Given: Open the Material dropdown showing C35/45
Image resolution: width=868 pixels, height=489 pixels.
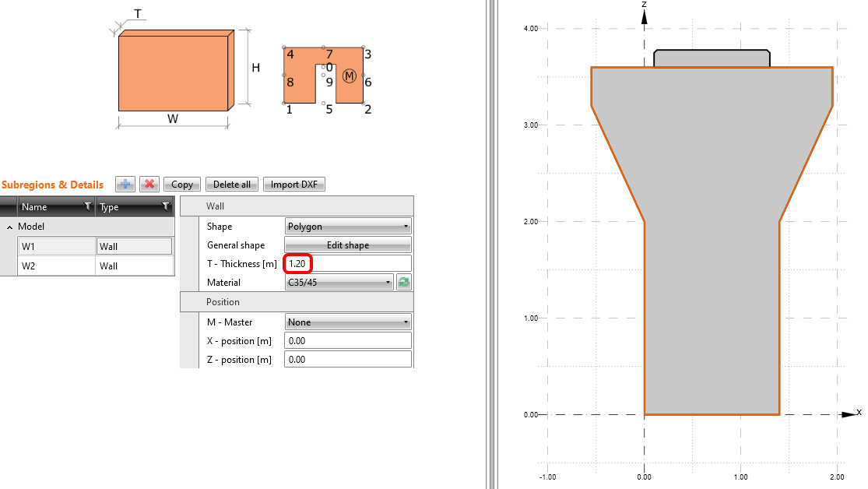Looking at the screenshot, I should (339, 282).
